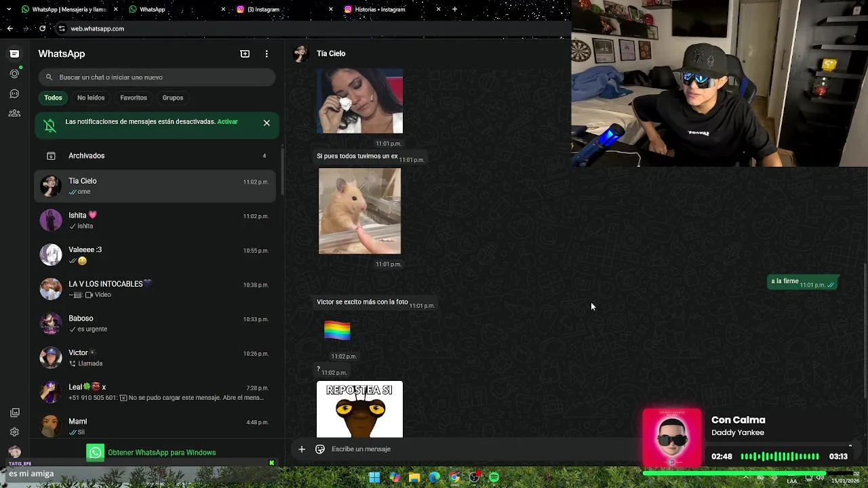Open own profile picture in sidebar
The width and height of the screenshot is (868, 488).
point(14,452)
